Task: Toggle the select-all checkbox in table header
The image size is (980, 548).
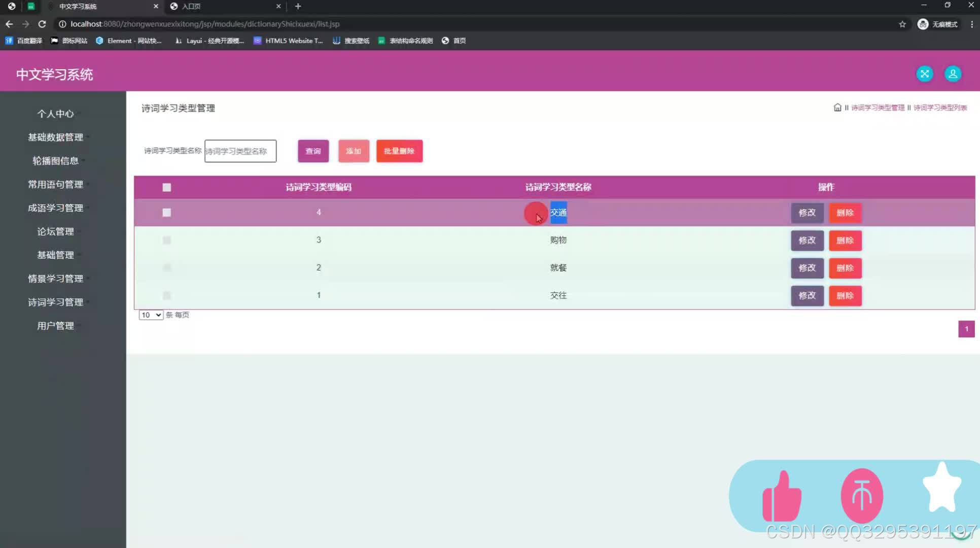Action: 166,187
